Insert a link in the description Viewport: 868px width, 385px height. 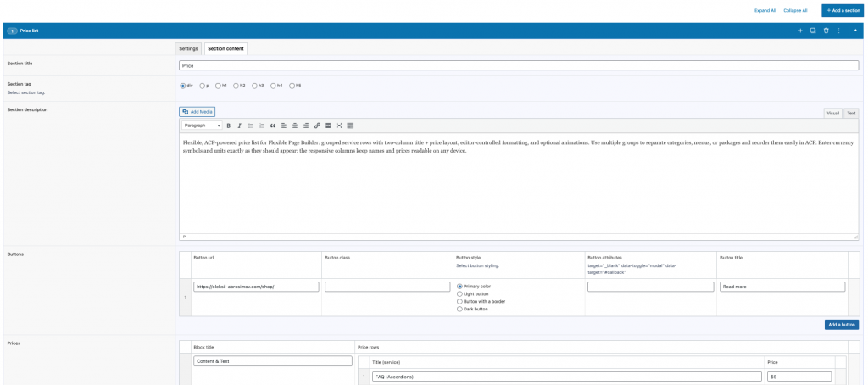pos(317,126)
